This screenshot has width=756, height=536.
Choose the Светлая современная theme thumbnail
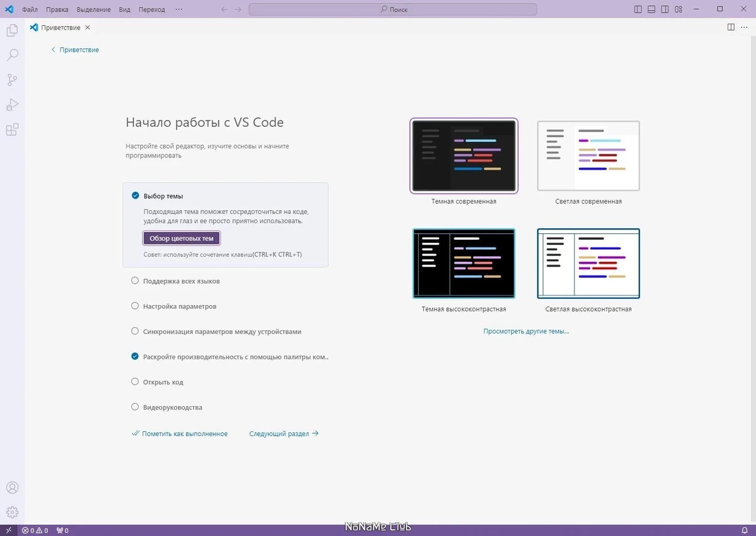[588, 156]
